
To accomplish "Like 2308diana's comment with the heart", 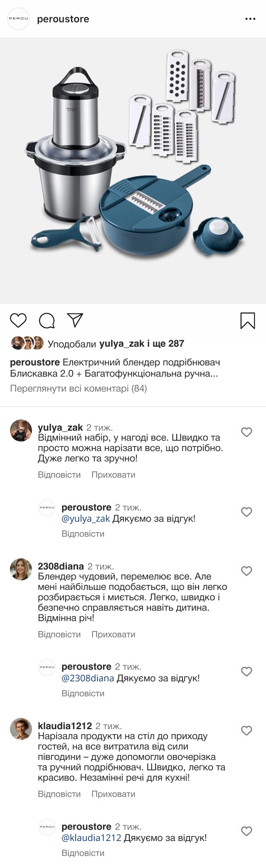I will click(247, 571).
